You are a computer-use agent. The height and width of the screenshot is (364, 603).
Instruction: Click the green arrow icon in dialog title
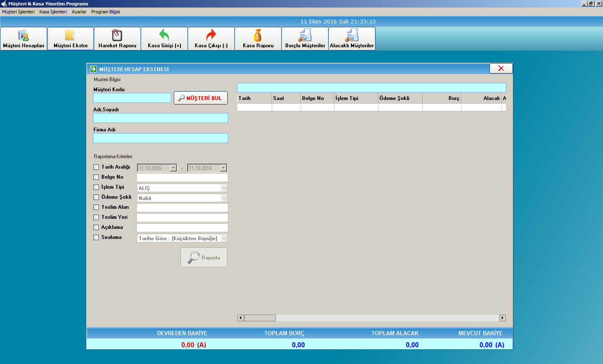click(93, 69)
